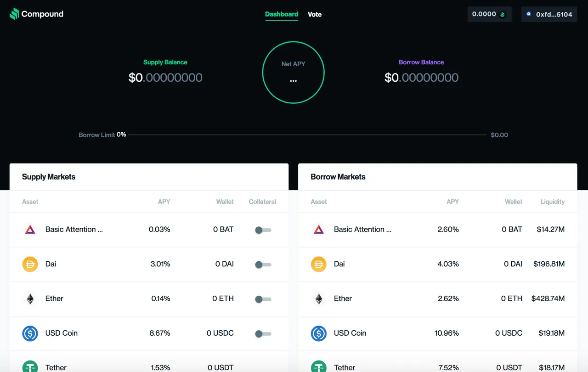588x372 pixels.
Task: Click the COMP token icon beside 0.0000
Action: [503, 15]
